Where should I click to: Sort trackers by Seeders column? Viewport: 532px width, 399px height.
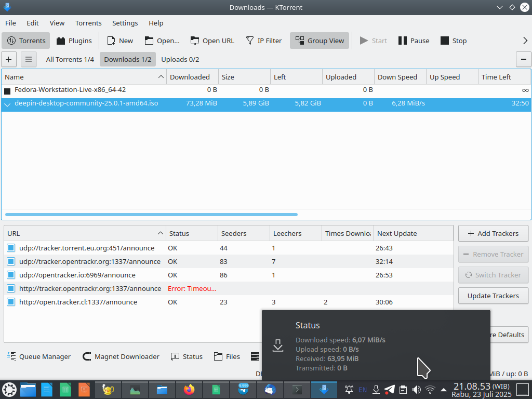tap(244, 233)
